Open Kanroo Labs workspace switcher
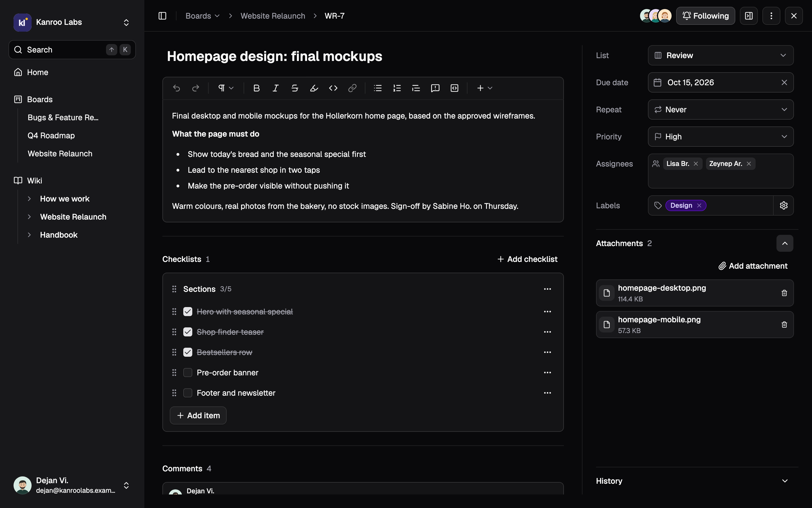Screen dimensions: 812x508 tap(72, 22)
